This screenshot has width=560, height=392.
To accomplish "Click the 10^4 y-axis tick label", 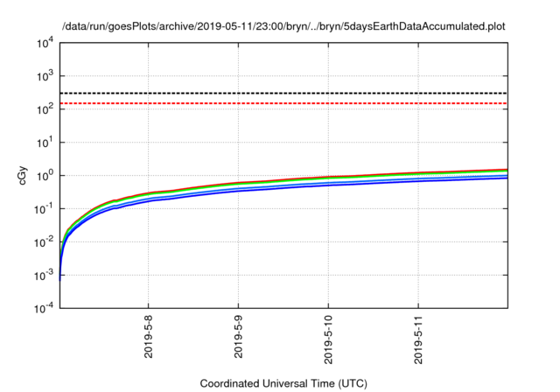I will [x=45, y=44].
